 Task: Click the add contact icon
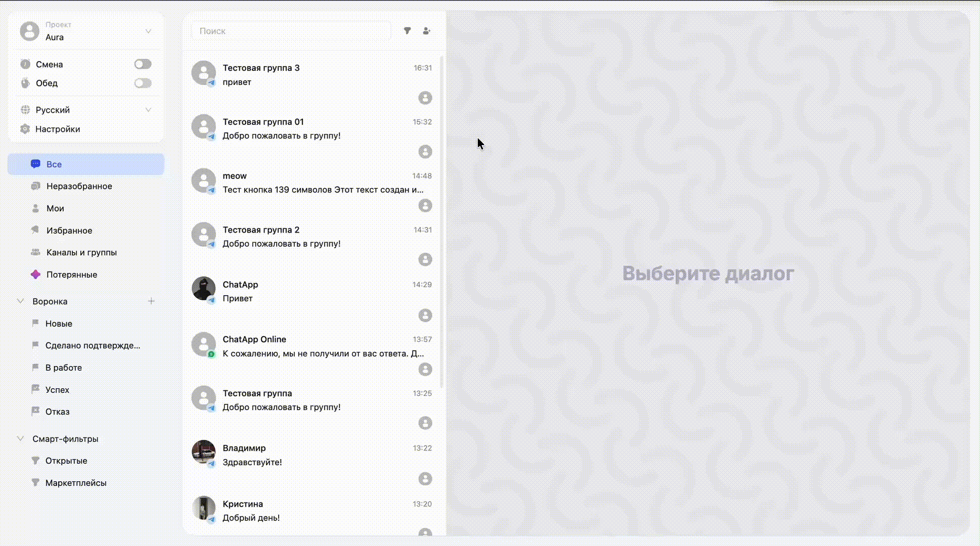click(426, 31)
